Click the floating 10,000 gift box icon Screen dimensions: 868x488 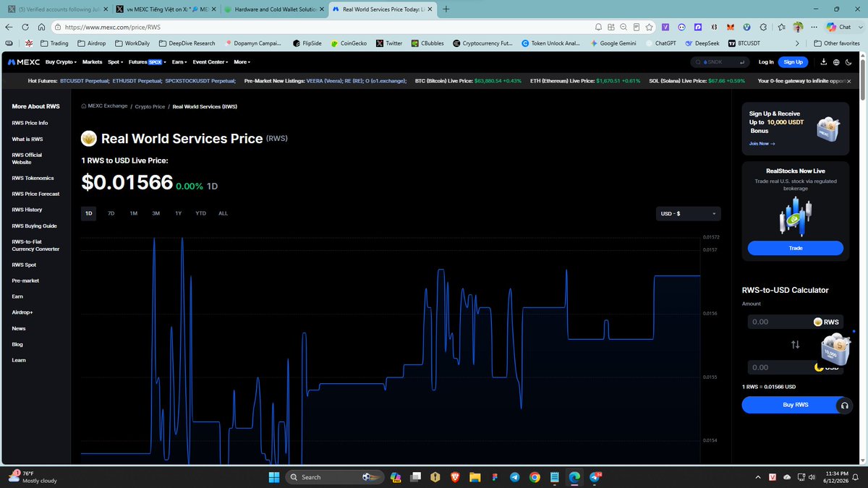point(834,351)
